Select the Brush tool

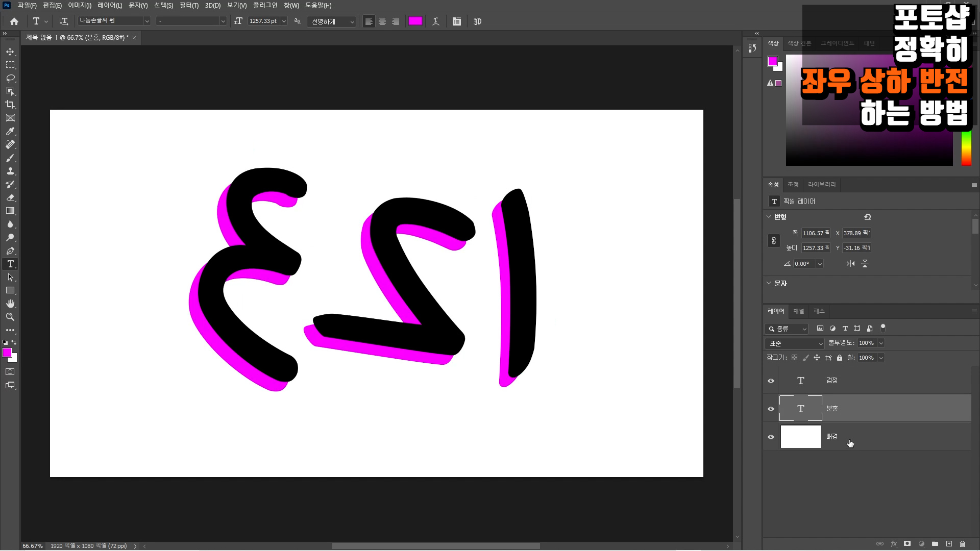coord(10,158)
